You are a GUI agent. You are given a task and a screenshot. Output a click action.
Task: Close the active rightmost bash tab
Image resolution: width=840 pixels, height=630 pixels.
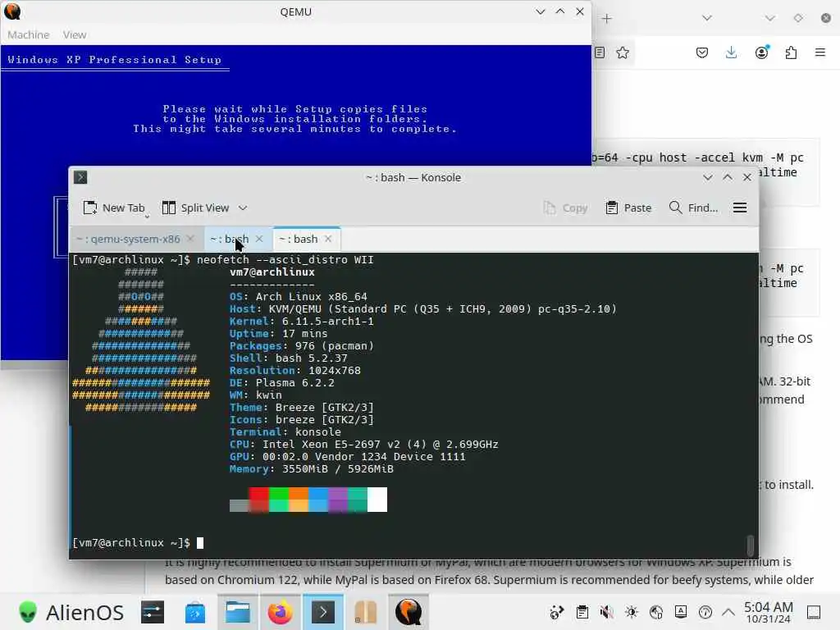tap(328, 239)
